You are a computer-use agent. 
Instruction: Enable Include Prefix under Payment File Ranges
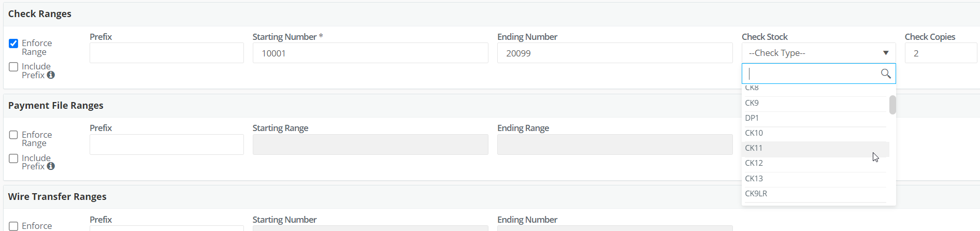click(x=13, y=158)
